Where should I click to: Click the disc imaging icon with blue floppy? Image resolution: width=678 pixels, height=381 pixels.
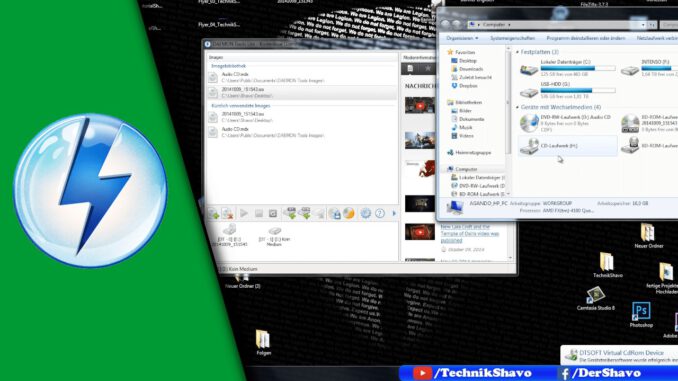pyautogui.click(x=334, y=213)
